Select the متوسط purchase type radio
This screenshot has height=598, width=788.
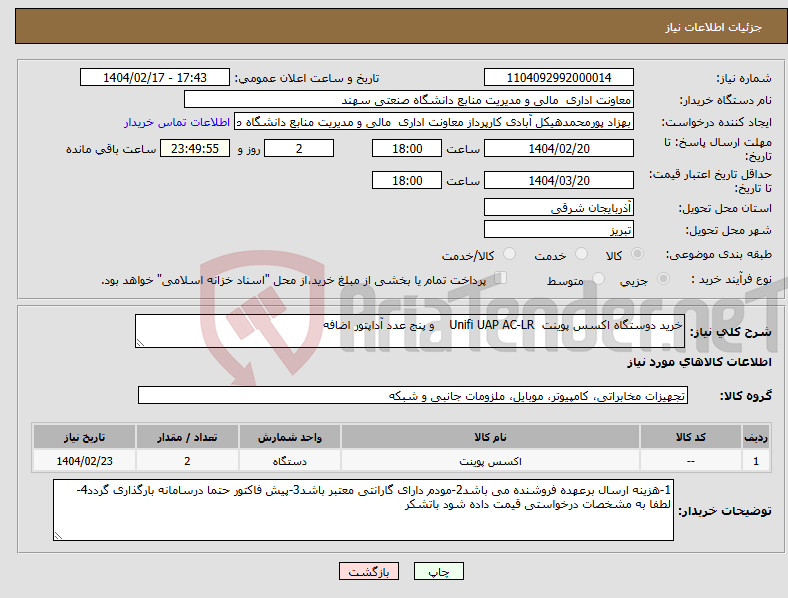pos(598,279)
